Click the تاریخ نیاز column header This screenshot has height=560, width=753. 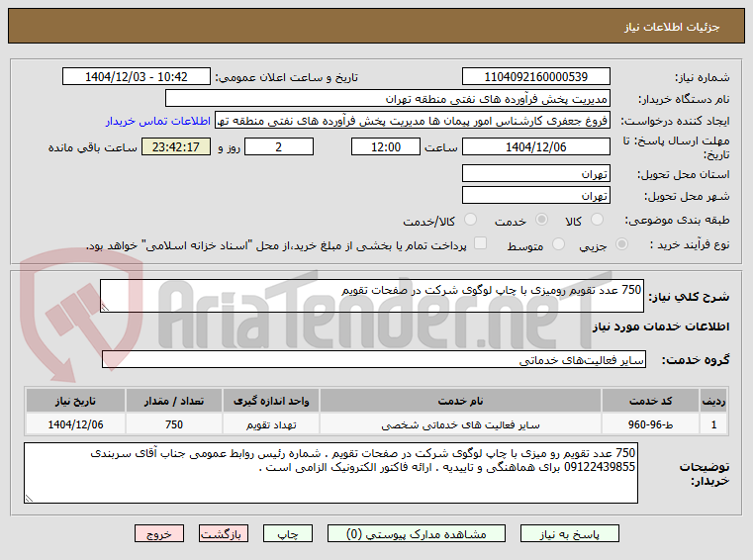[75, 401]
